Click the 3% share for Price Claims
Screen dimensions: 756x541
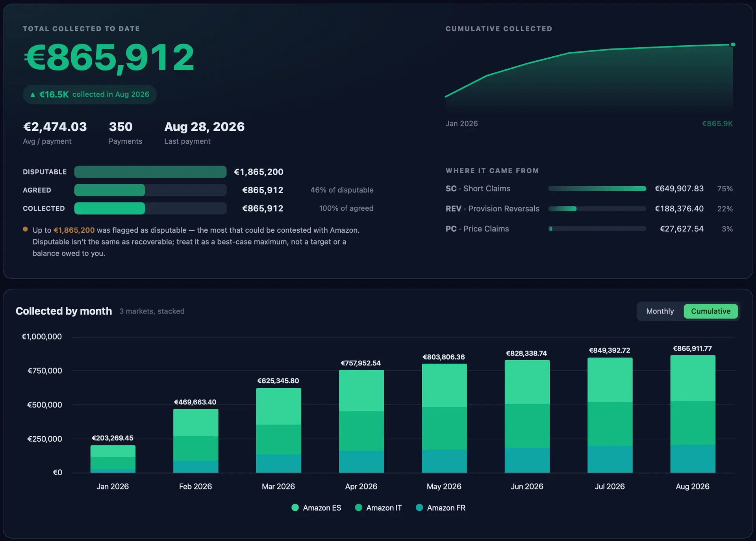pyautogui.click(x=727, y=229)
